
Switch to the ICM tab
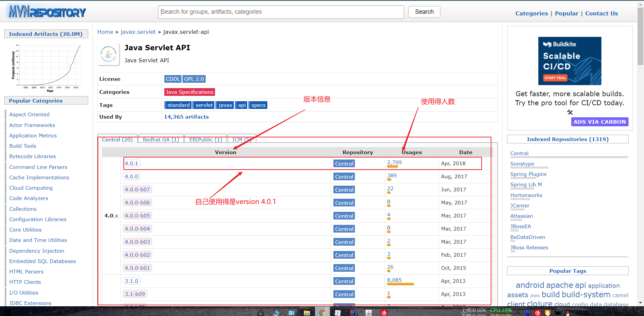(241, 139)
